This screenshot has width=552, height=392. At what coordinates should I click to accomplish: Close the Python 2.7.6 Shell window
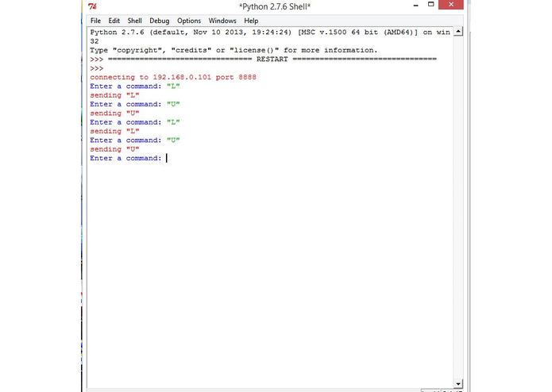coord(451,5)
